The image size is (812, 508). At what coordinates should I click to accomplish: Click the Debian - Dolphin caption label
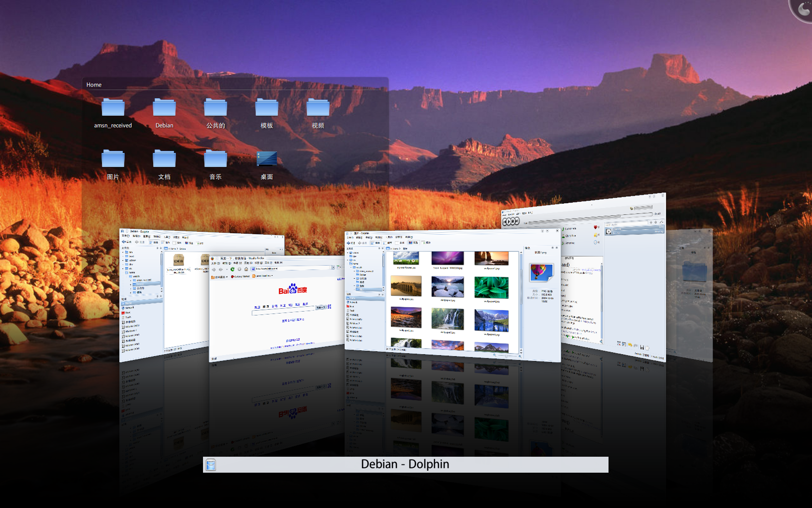[405, 464]
